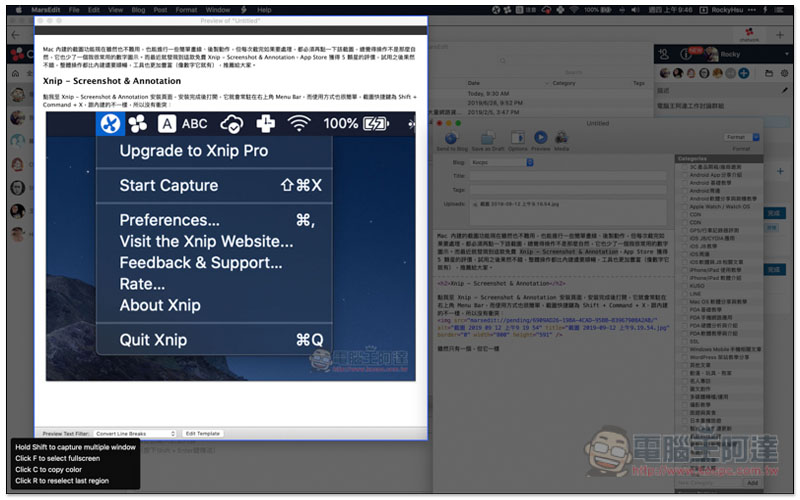This screenshot has width=800, height=500.
Task: Open the Blog menu
Action: click(138, 10)
